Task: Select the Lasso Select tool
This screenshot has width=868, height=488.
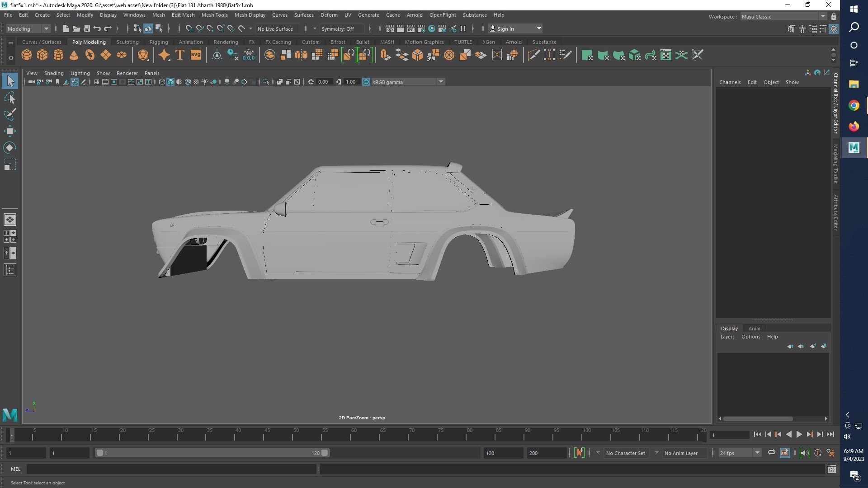Action: tap(10, 98)
